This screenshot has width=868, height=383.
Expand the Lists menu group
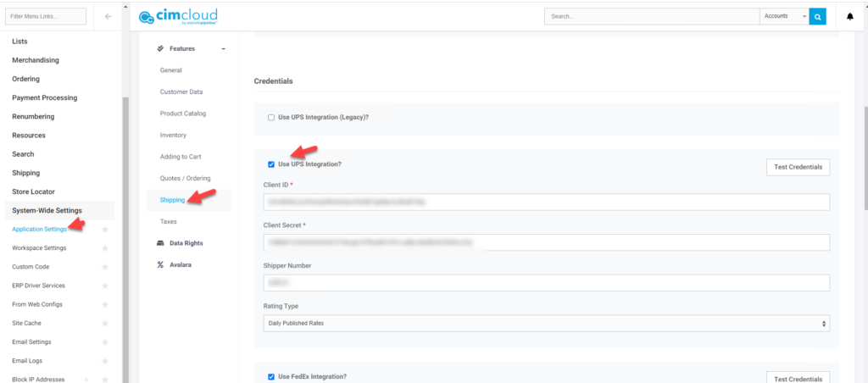[x=19, y=42]
